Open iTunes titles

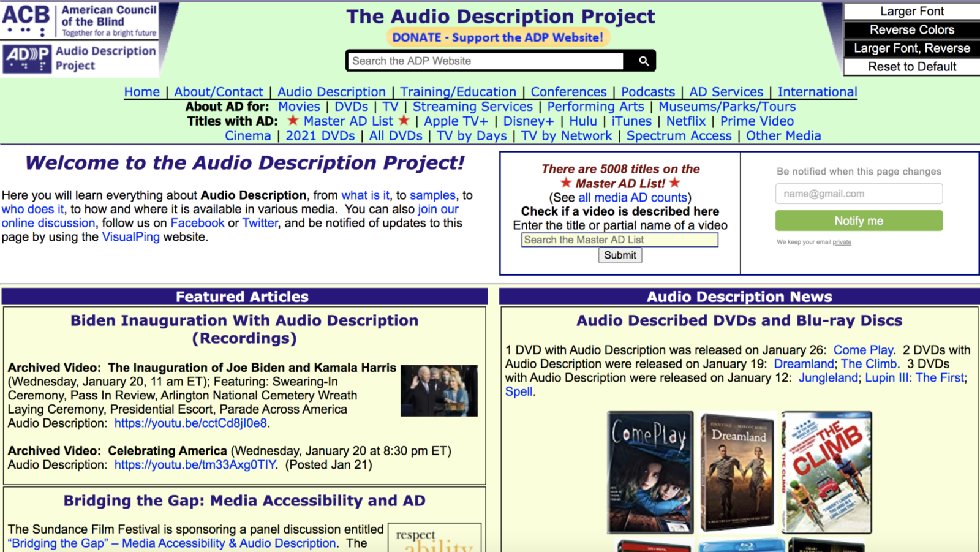tap(631, 121)
